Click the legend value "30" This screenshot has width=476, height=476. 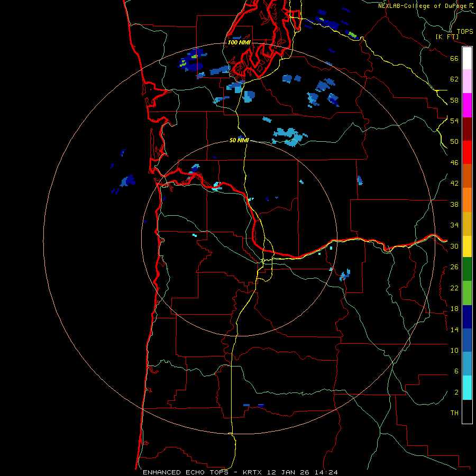(454, 246)
